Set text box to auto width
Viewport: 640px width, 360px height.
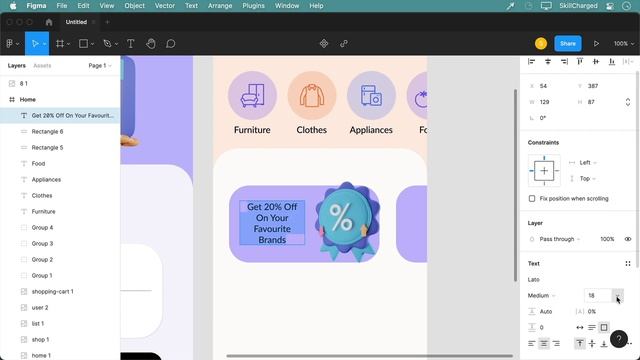580,327
